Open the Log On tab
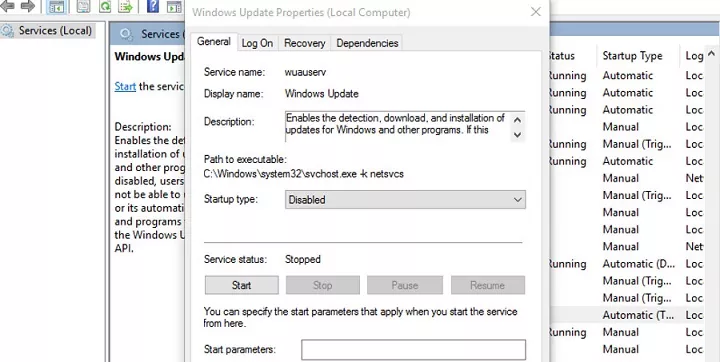The height and width of the screenshot is (362, 720). [257, 43]
